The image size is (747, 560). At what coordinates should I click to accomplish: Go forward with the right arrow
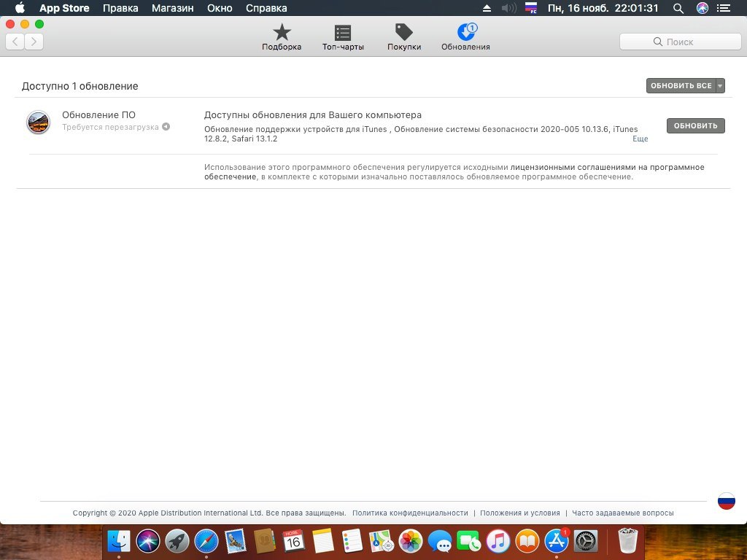34,42
